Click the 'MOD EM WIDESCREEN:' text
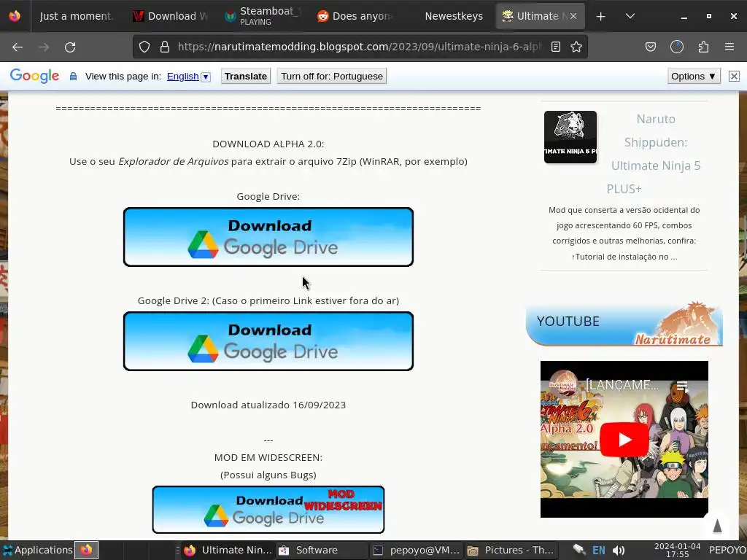Image resolution: width=747 pixels, height=560 pixels. 268,457
